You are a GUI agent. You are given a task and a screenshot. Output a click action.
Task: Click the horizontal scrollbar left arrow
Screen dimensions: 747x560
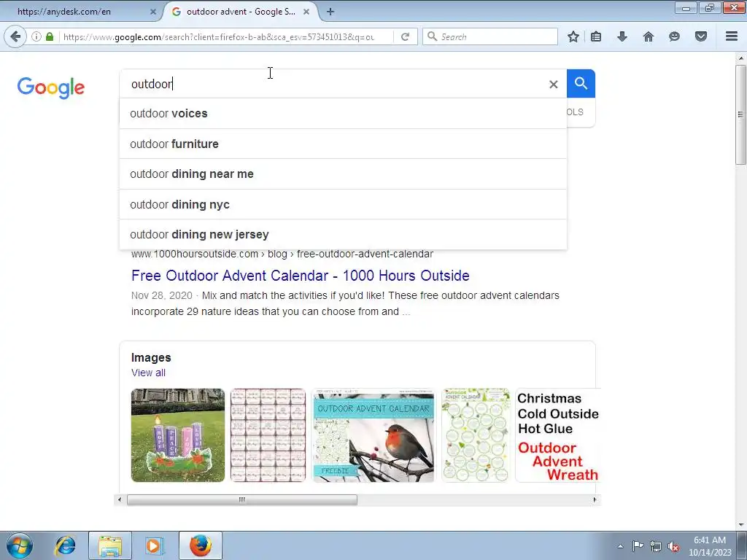coord(120,499)
